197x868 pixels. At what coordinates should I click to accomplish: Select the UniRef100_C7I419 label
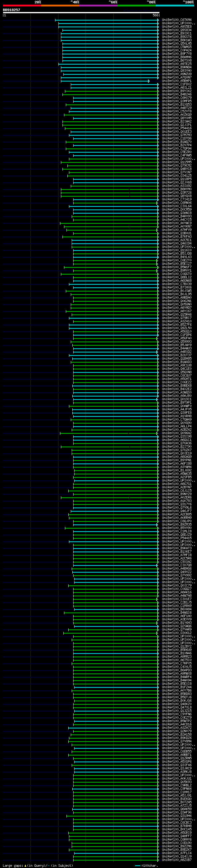click(x=177, y=199)
